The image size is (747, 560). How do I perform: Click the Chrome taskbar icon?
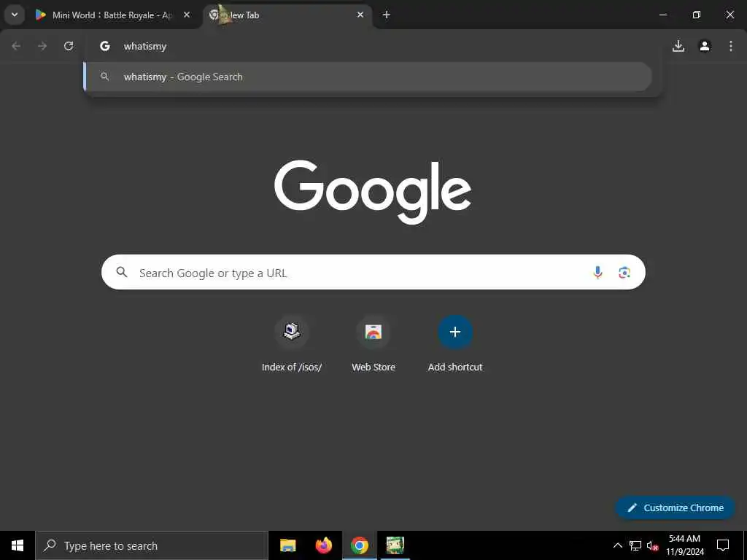[x=359, y=545]
